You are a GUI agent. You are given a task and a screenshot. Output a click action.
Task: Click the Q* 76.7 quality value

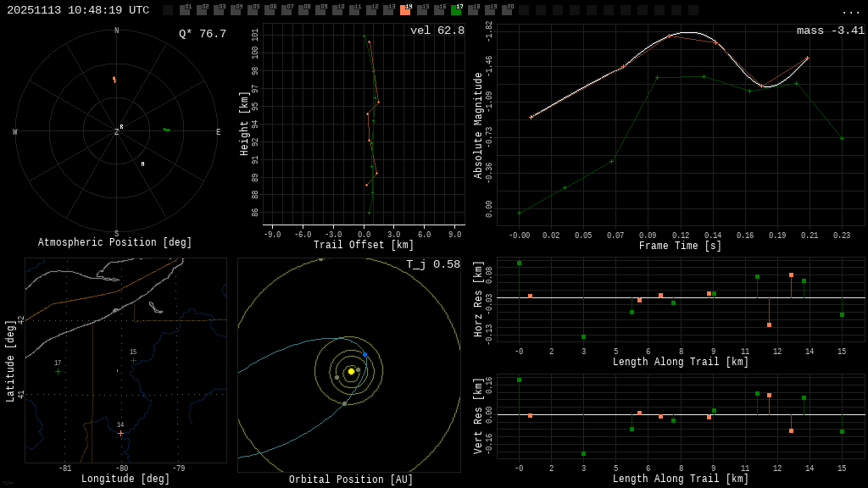(203, 34)
